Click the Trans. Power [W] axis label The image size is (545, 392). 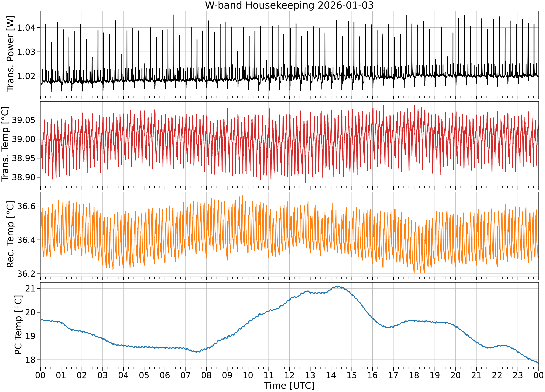coord(10,54)
